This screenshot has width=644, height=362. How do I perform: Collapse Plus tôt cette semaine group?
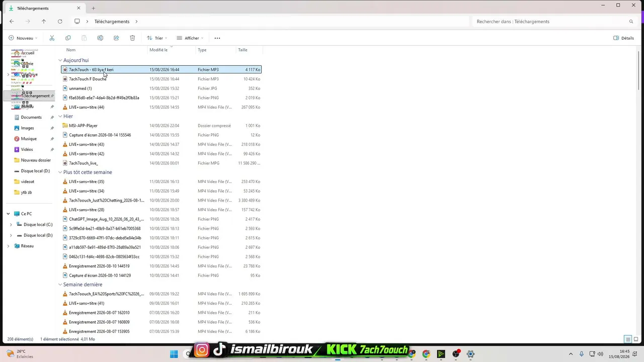pos(60,172)
